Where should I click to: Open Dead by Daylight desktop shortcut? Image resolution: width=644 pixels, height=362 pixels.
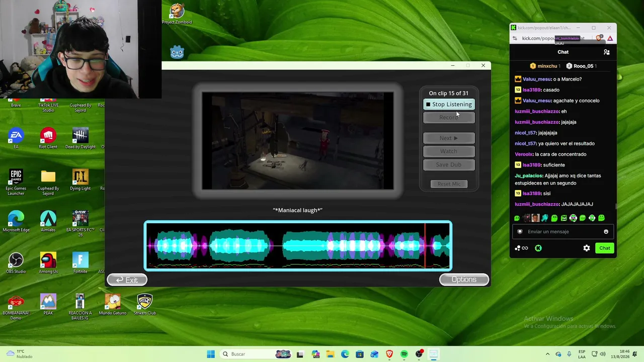coord(80,139)
